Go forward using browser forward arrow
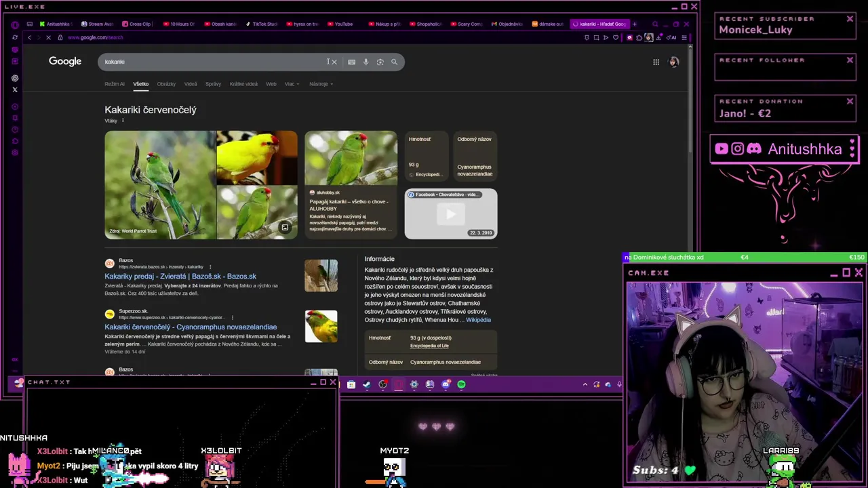This screenshot has width=868, height=488. point(39,37)
